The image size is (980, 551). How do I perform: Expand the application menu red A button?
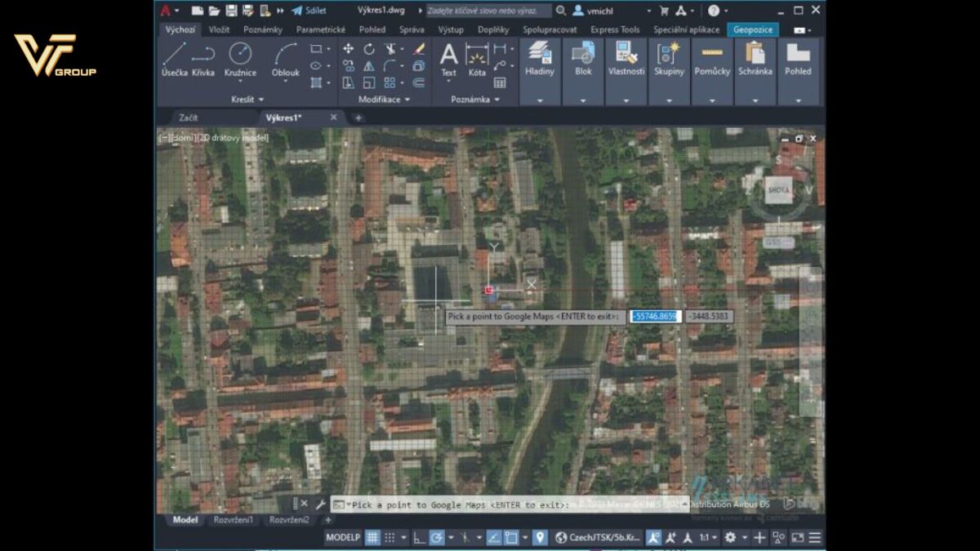(168, 11)
